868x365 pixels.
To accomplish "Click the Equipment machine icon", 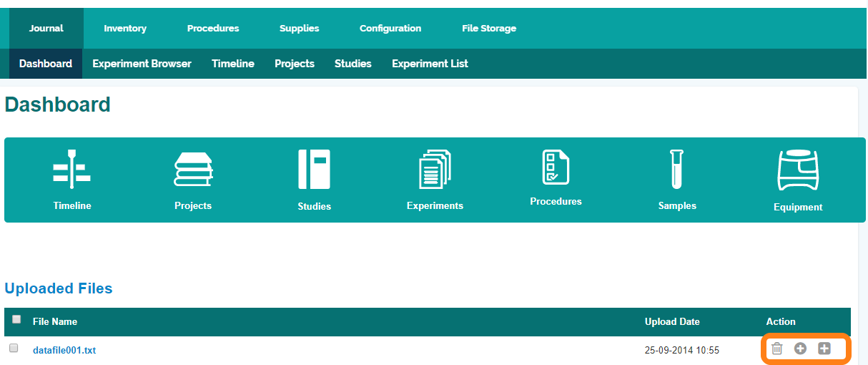I will (798, 170).
